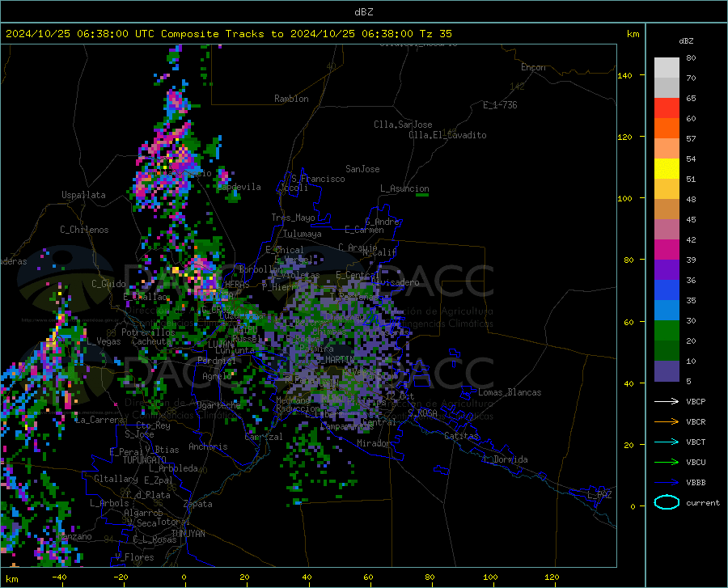Click the 'L_Vegas' map label

[x=104, y=341]
